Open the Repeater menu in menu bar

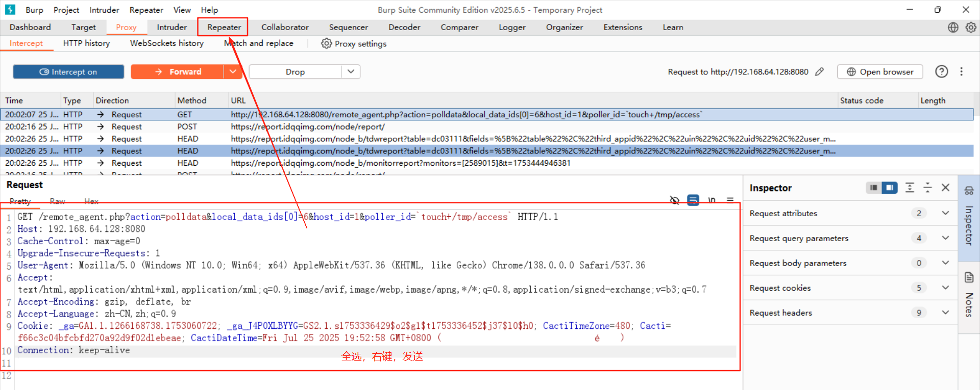[x=146, y=10]
